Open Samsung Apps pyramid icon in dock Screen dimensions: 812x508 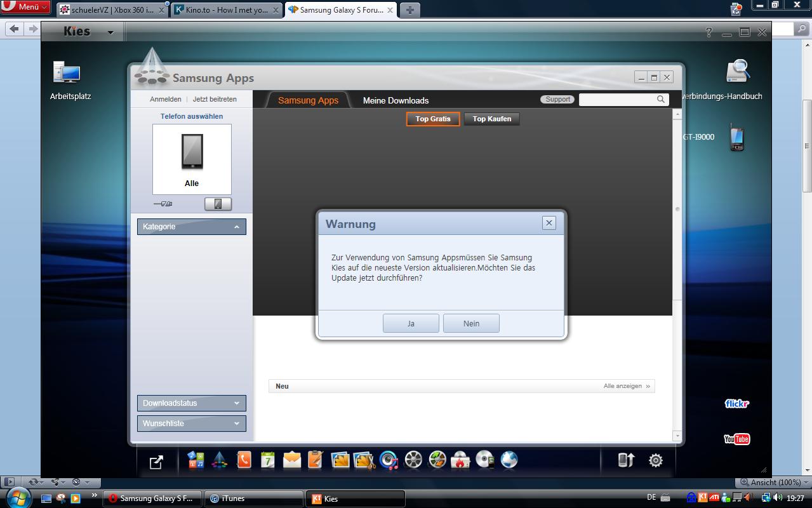click(x=220, y=460)
